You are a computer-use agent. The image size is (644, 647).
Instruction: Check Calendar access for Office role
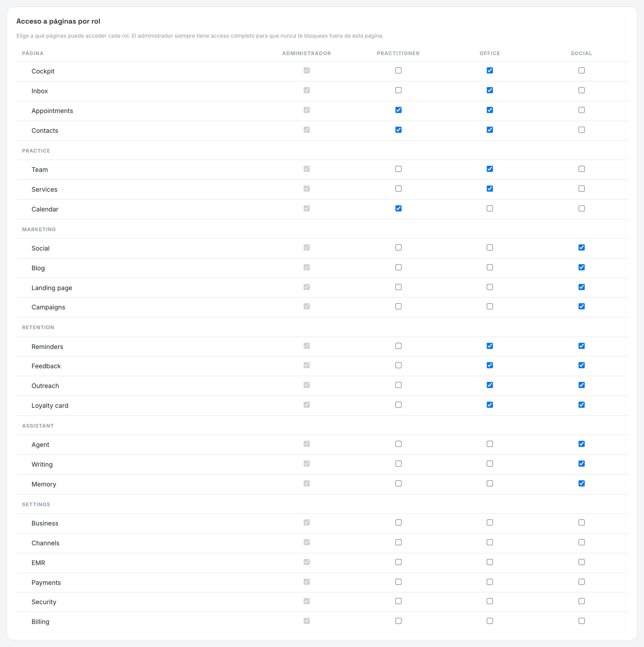490,208
